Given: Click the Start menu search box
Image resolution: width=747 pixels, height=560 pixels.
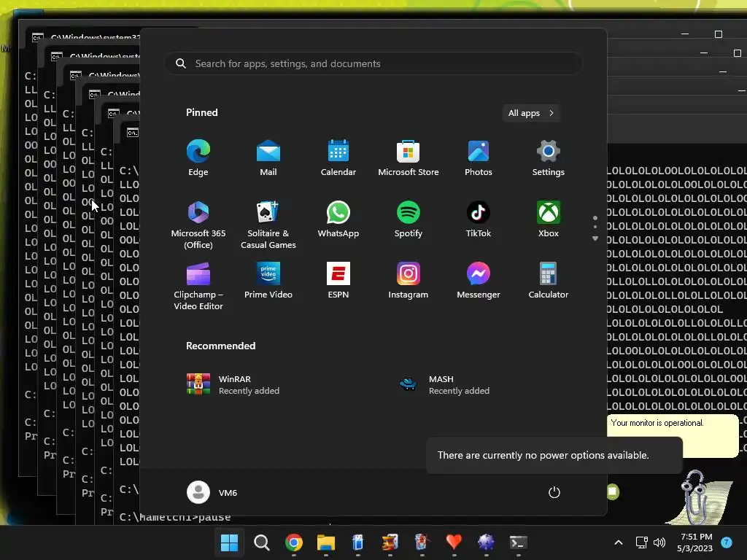Looking at the screenshot, I should pyautogui.click(x=373, y=63).
